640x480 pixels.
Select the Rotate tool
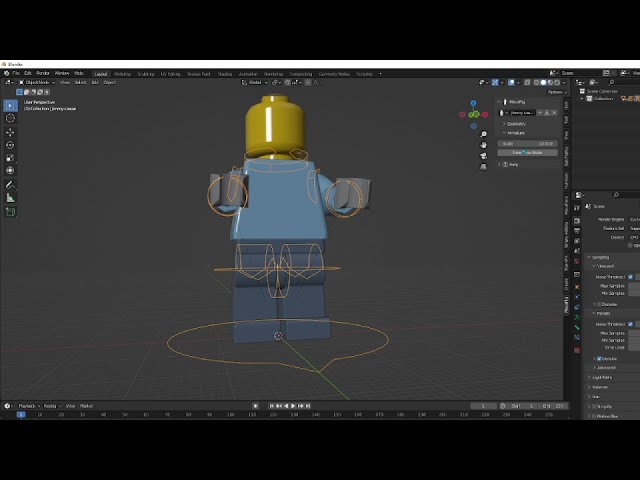tap(10, 145)
